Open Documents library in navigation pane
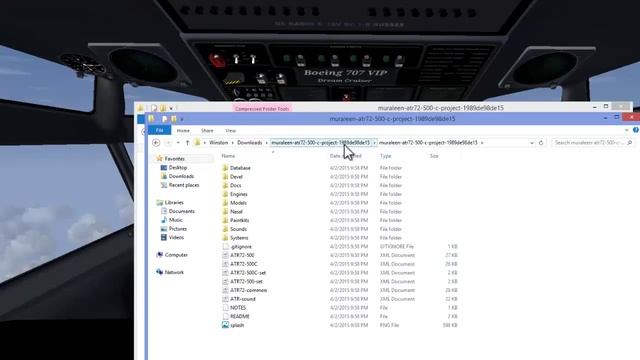 (182, 211)
